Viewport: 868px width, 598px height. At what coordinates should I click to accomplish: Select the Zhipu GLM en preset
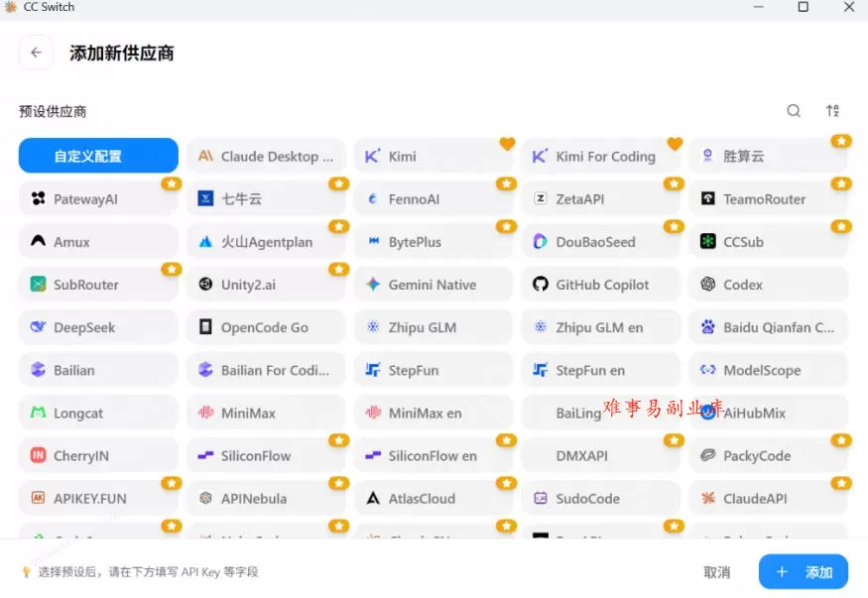pos(601,327)
